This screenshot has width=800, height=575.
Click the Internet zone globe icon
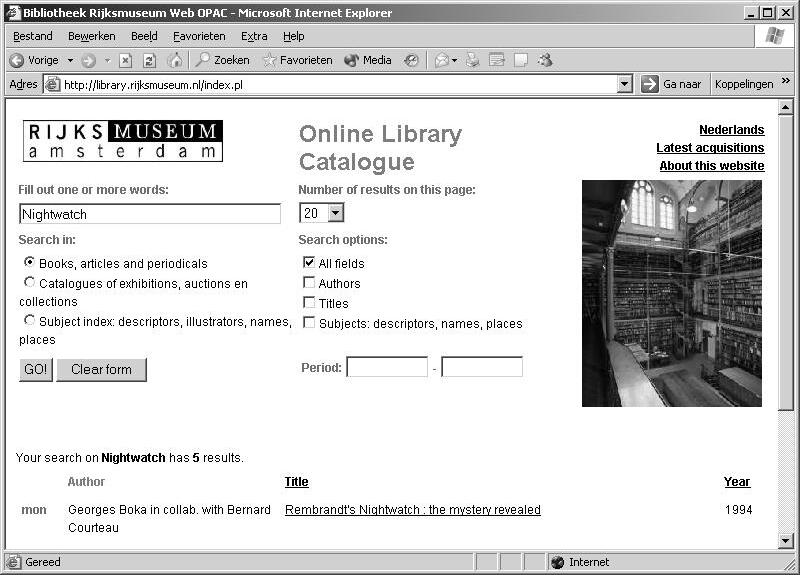pos(558,562)
